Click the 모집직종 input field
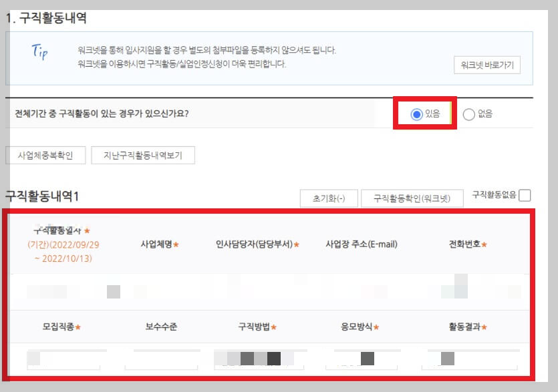This screenshot has height=392, width=558. [x=62, y=359]
